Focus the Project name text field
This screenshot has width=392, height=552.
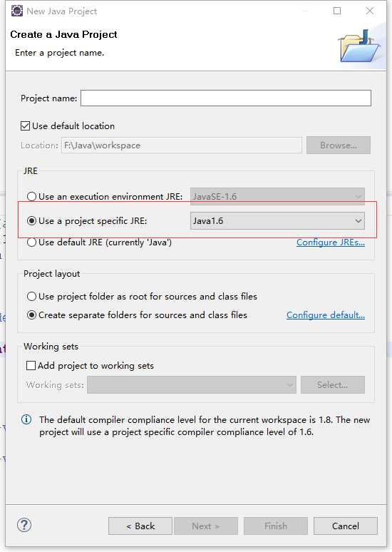pyautogui.click(x=226, y=98)
